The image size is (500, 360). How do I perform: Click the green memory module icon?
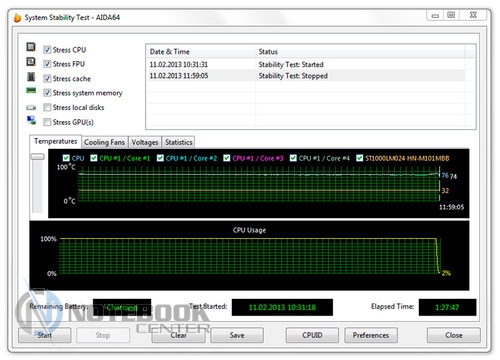click(x=31, y=90)
